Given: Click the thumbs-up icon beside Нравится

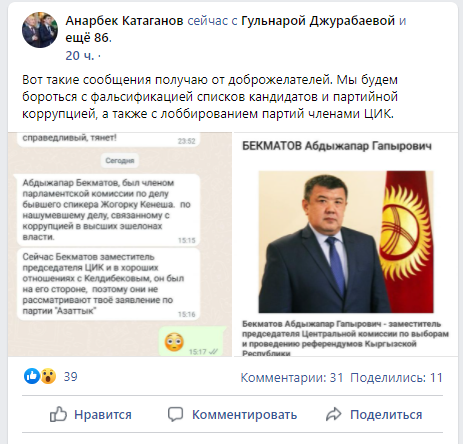Looking at the screenshot, I should [x=58, y=414].
